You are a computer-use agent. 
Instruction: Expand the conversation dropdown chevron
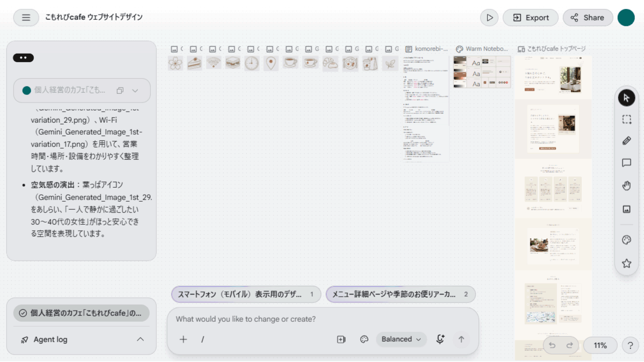(135, 91)
